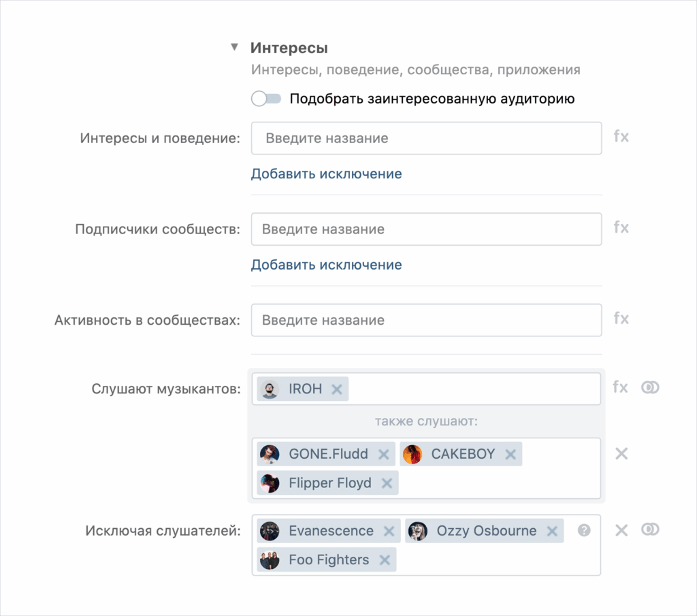Click fx icon next to Слушают музыкантов
The image size is (697, 616).
click(x=620, y=388)
